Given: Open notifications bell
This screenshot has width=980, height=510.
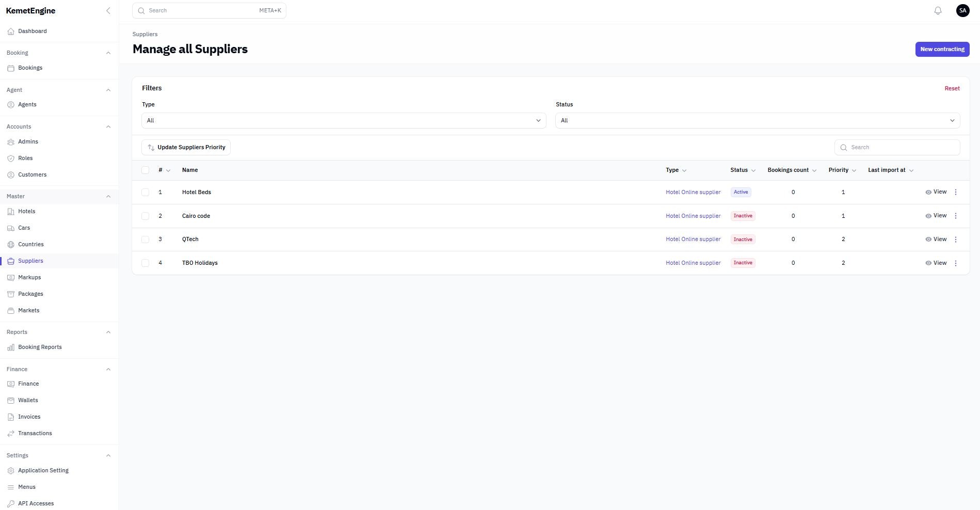Looking at the screenshot, I should coord(938,11).
